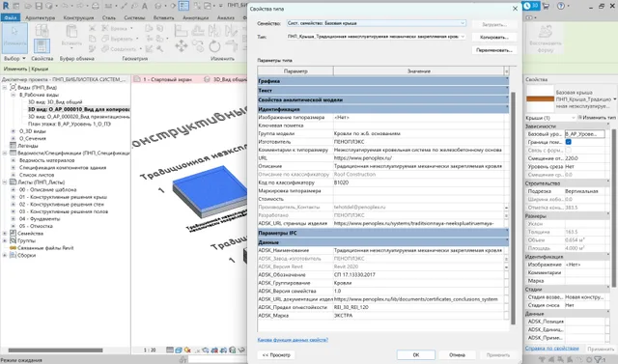The width and height of the screenshot is (618, 364).
Task: Toggle the checkbox in the ADSK_Группирование row
Action: 506,283
